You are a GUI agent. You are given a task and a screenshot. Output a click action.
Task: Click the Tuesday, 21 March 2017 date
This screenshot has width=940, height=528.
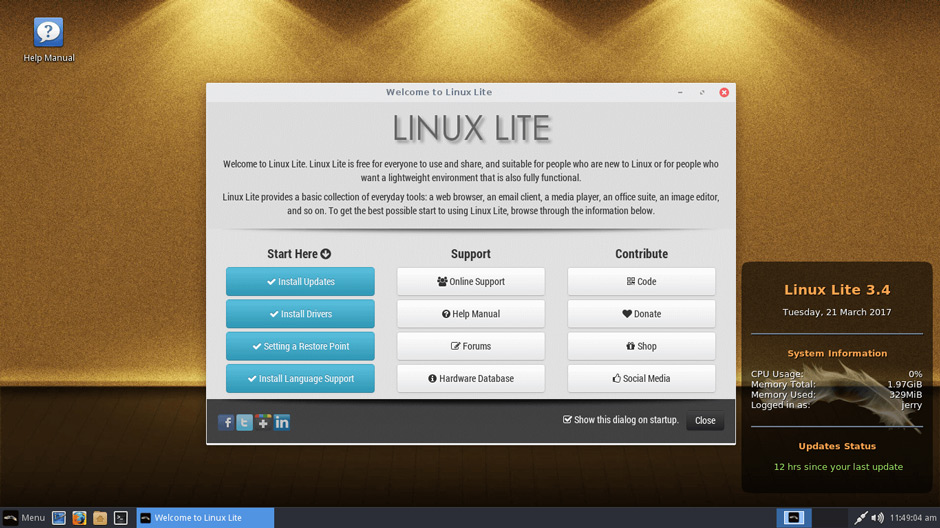pos(837,312)
